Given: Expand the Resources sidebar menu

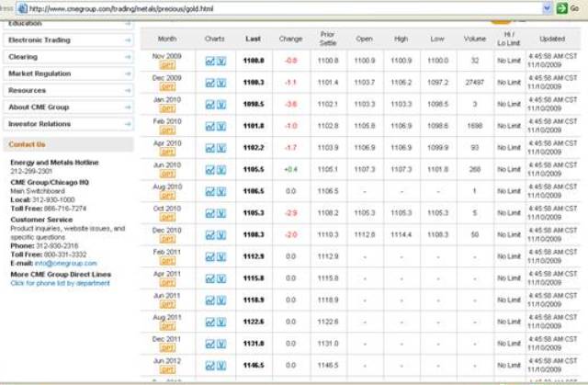Looking at the screenshot, I should 68,90.
